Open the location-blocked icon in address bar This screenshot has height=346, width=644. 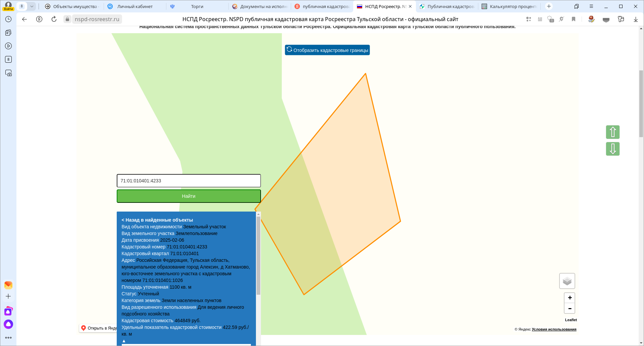(562, 19)
